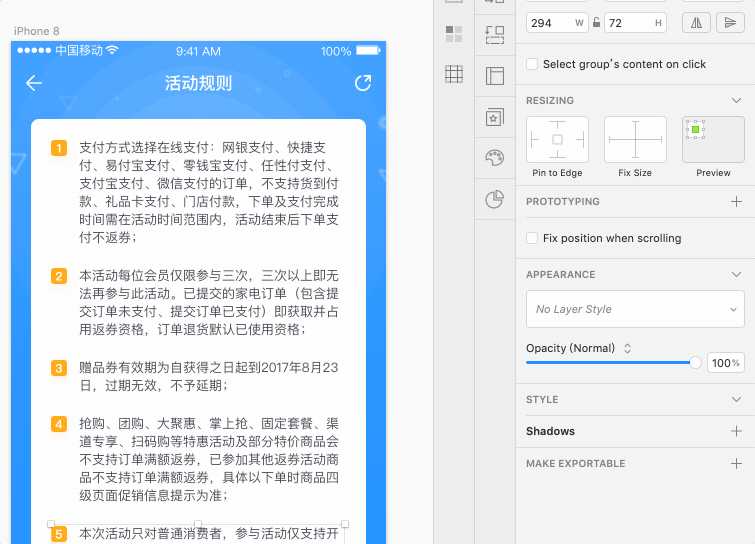Enable Select group's content on click
This screenshot has height=544, width=755.
[532, 64]
